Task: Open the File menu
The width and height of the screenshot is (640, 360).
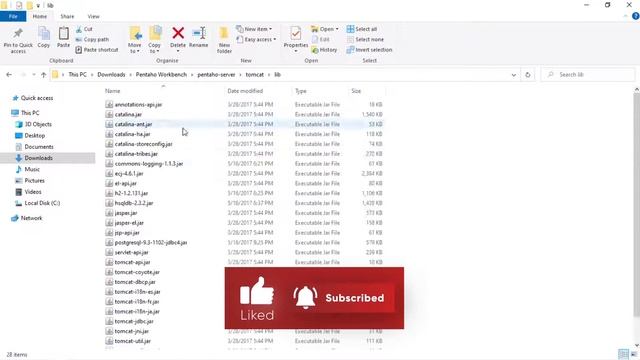Action: click(x=13, y=17)
